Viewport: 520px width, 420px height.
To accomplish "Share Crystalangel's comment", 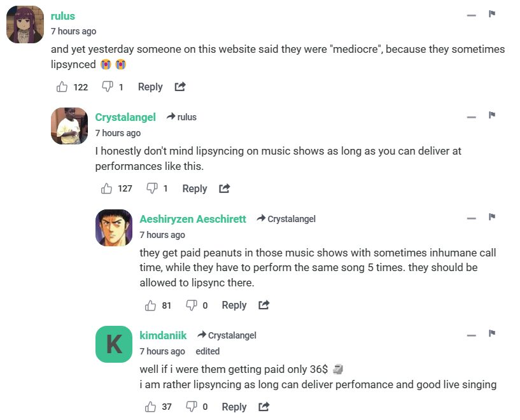I will (x=224, y=188).
